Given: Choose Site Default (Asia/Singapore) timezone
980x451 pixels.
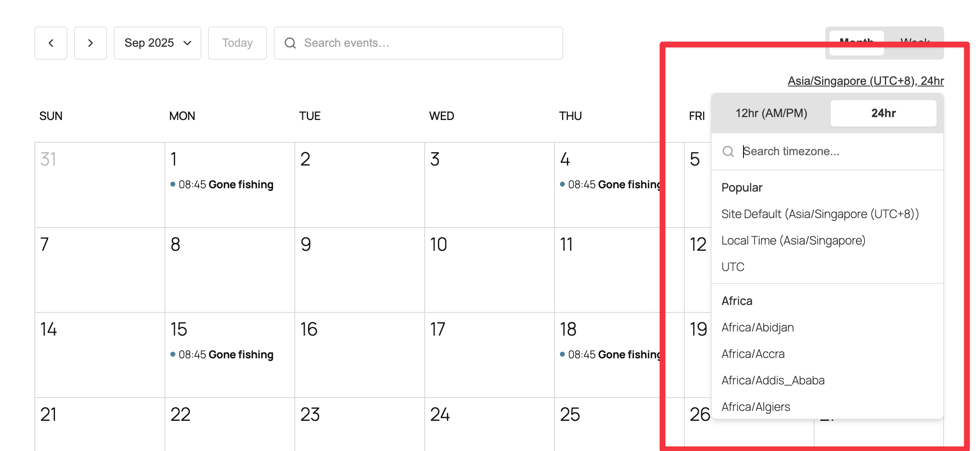Looking at the screenshot, I should click(820, 214).
